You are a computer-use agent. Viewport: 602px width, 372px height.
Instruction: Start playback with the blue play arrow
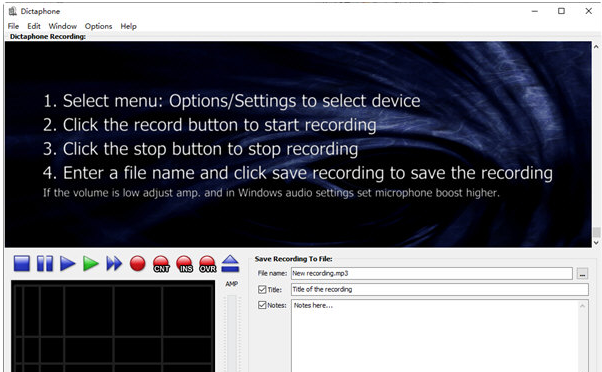[68, 264]
